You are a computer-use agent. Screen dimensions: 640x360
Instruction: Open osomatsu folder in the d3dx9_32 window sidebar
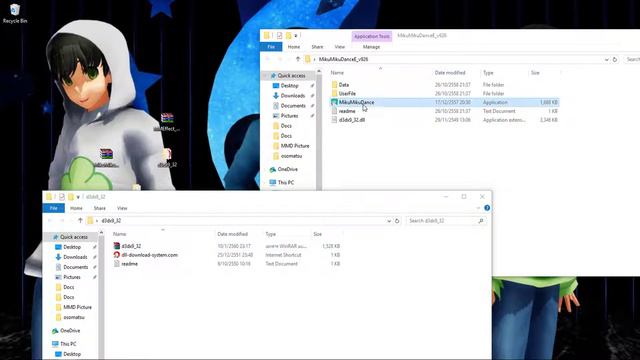tap(73, 317)
